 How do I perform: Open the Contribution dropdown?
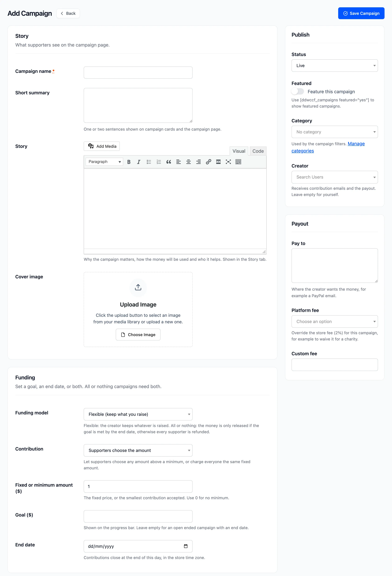[x=138, y=450]
